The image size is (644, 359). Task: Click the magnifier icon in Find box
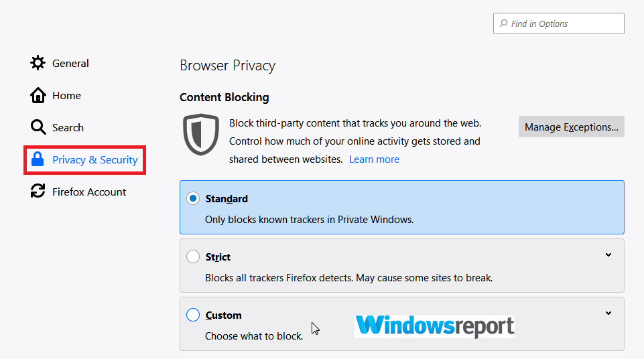[503, 23]
